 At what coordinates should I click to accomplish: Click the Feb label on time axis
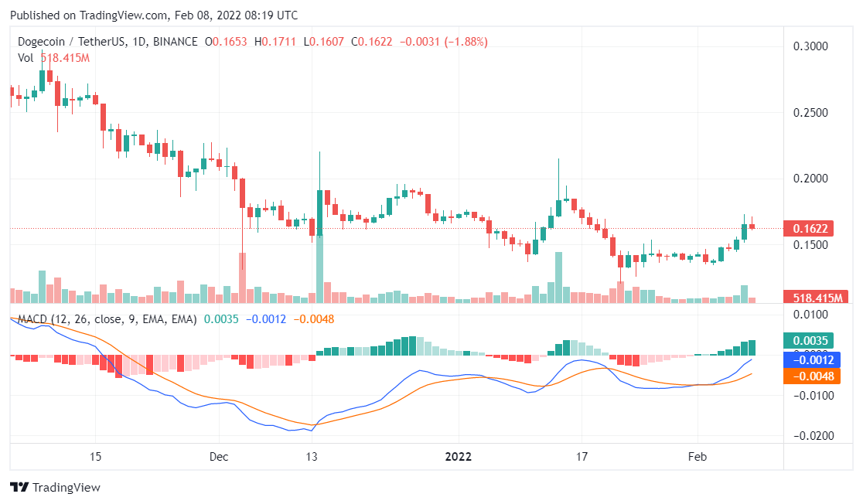(x=698, y=456)
